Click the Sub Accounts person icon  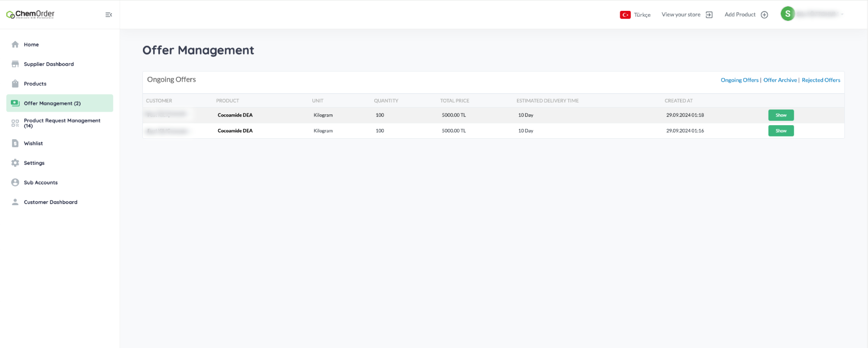pyautogui.click(x=15, y=183)
